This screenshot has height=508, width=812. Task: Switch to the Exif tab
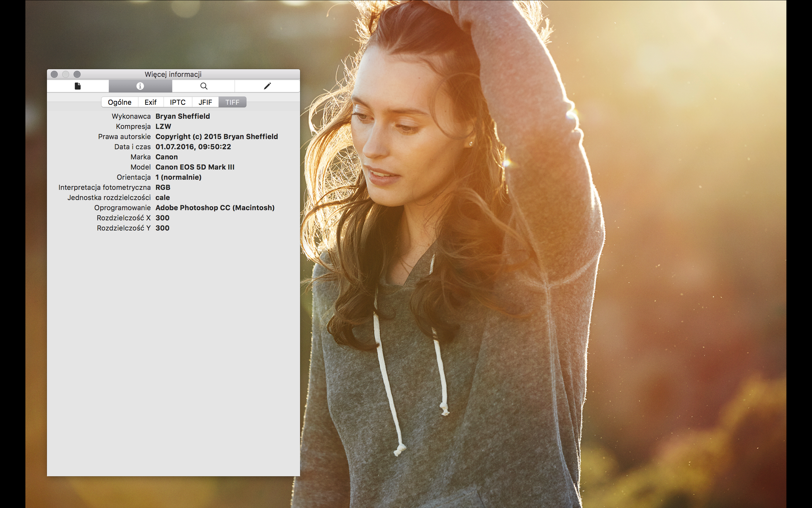[x=150, y=102]
